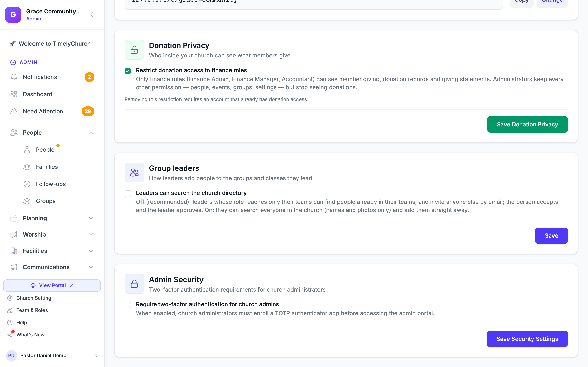
Task: Open Team & Roles page
Action: pyautogui.click(x=32, y=310)
